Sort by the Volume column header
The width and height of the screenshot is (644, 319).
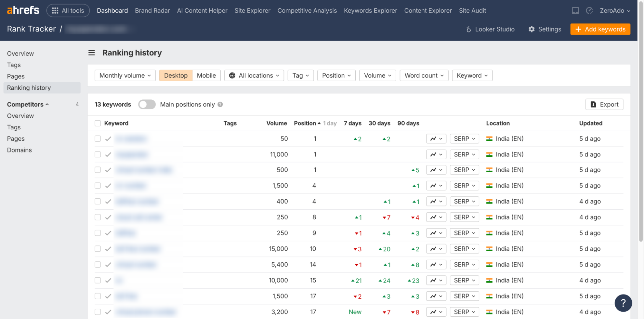click(276, 123)
